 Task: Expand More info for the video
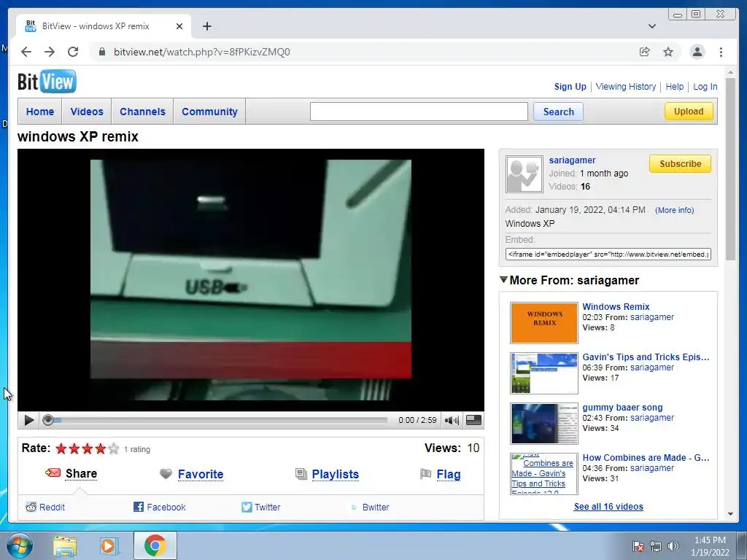(x=675, y=210)
